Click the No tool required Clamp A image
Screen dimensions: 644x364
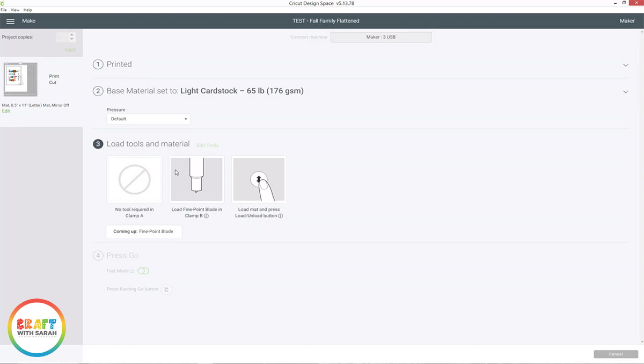(x=134, y=180)
